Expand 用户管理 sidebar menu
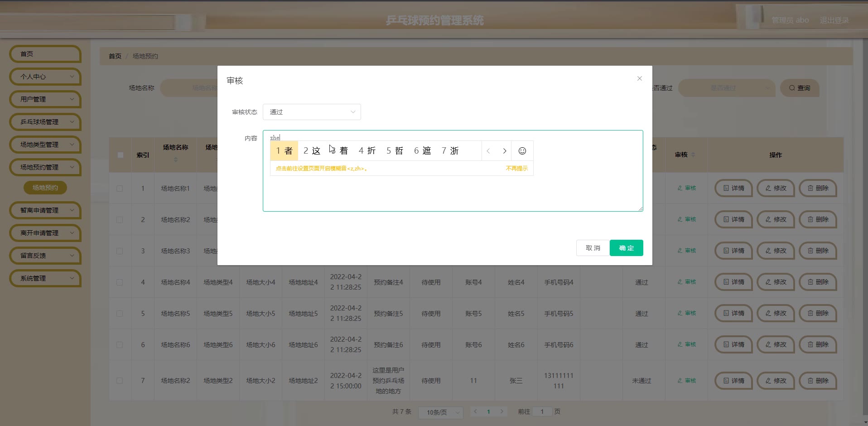The height and width of the screenshot is (426, 868). (45, 99)
